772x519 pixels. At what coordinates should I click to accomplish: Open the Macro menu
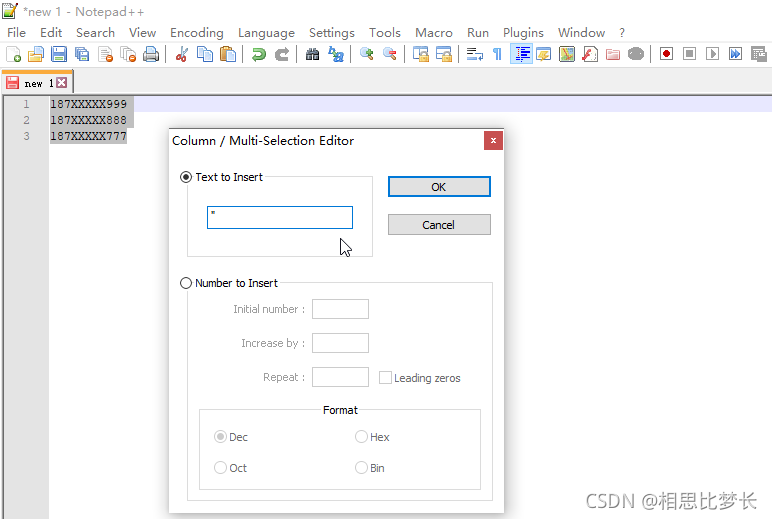click(434, 32)
